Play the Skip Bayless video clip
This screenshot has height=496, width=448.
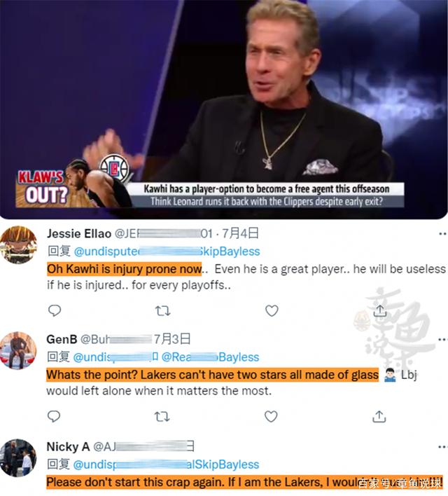coord(224,109)
